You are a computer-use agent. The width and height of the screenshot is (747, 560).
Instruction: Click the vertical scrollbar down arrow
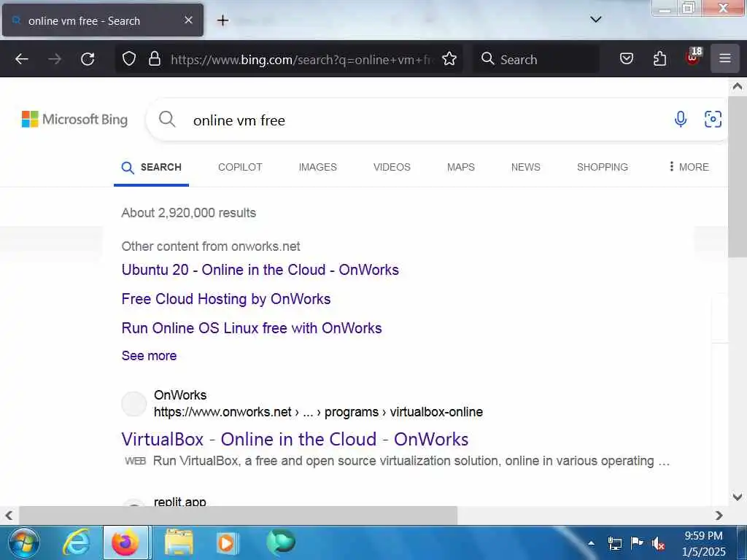[x=737, y=497]
